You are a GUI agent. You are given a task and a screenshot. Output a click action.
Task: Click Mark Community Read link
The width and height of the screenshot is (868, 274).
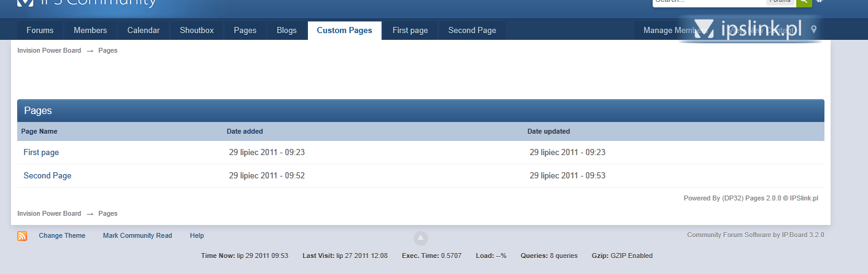click(x=137, y=235)
